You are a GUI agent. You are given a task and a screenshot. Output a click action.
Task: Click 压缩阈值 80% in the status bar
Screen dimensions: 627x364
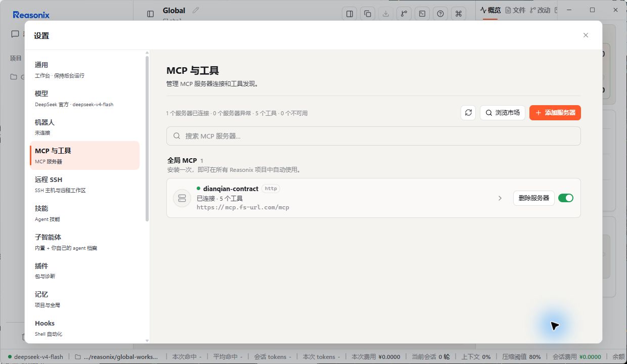coord(521,356)
